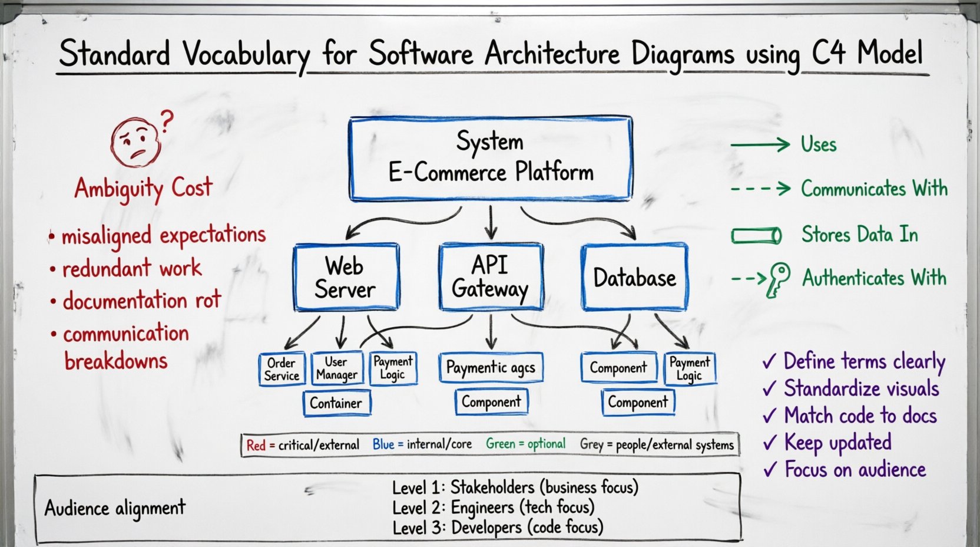This screenshot has width=980, height=547.
Task: Select the Audience alignment section
Action: [x=115, y=506]
